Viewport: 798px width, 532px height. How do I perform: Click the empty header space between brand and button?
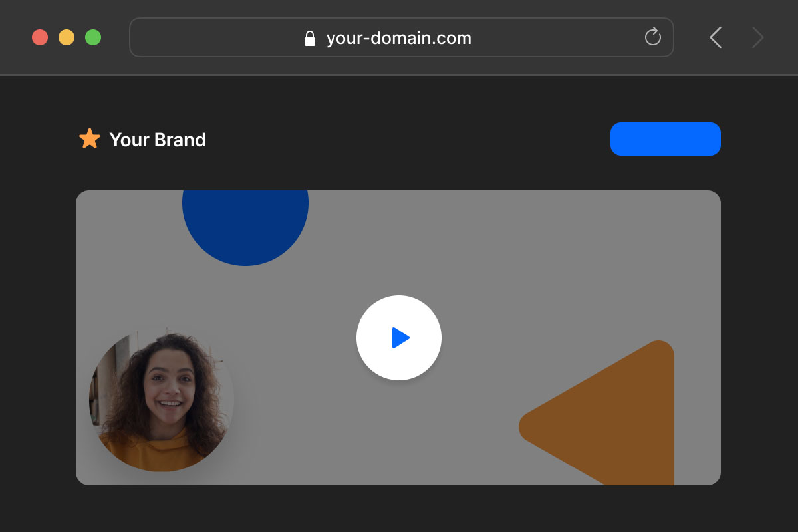tap(406, 140)
